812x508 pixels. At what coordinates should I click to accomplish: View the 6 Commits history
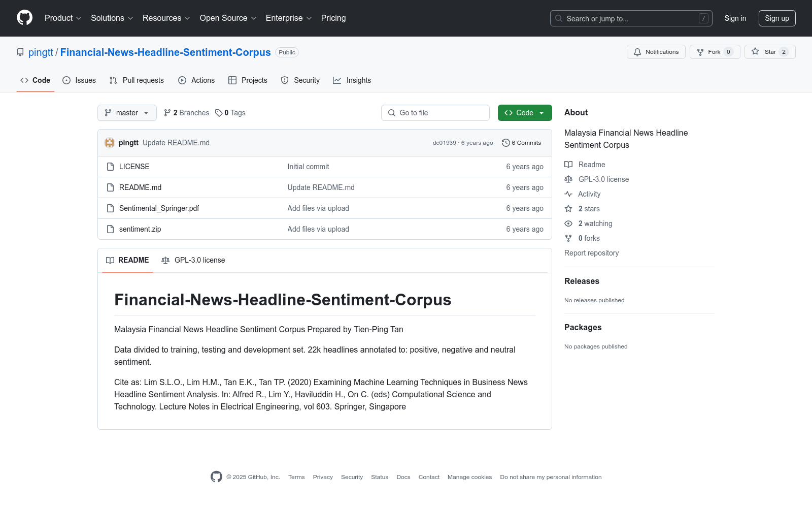pos(521,143)
